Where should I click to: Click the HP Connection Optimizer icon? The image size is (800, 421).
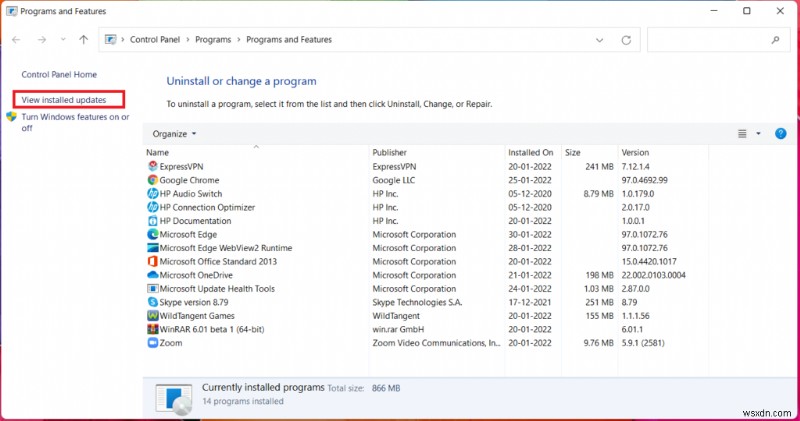pos(153,207)
